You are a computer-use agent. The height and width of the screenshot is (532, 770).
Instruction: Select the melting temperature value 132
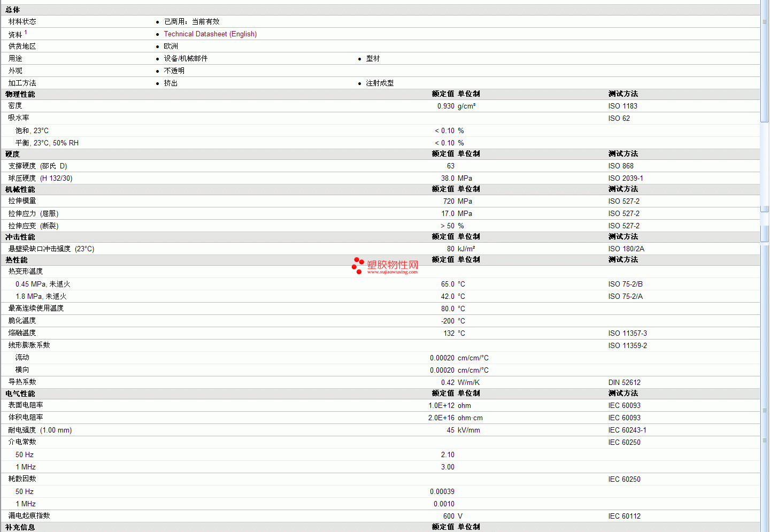pyautogui.click(x=449, y=333)
